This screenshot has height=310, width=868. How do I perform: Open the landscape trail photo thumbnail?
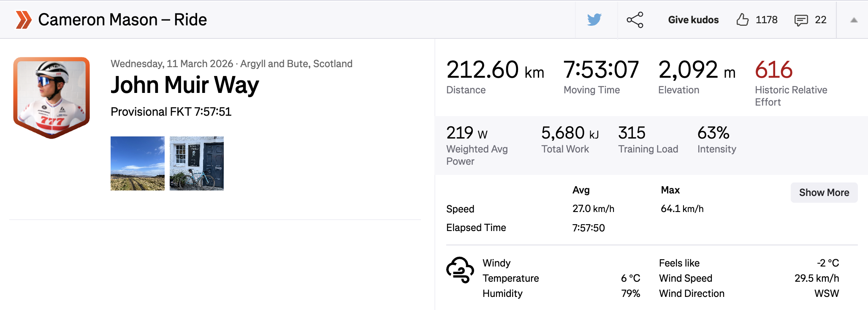coord(137,163)
